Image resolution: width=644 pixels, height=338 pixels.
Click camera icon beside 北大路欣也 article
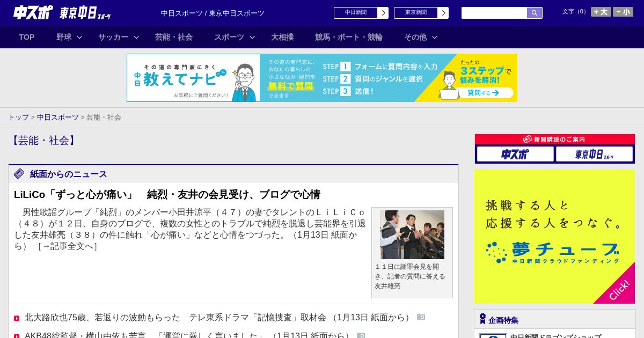(421, 317)
